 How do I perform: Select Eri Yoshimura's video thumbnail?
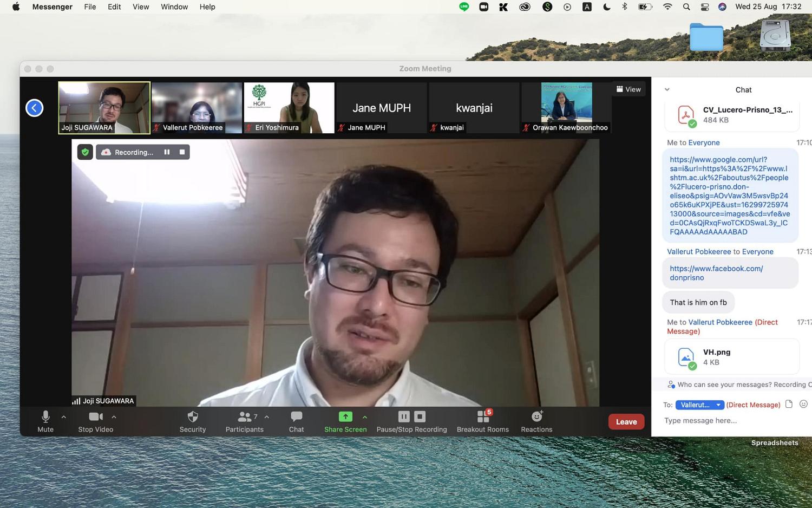tap(289, 108)
